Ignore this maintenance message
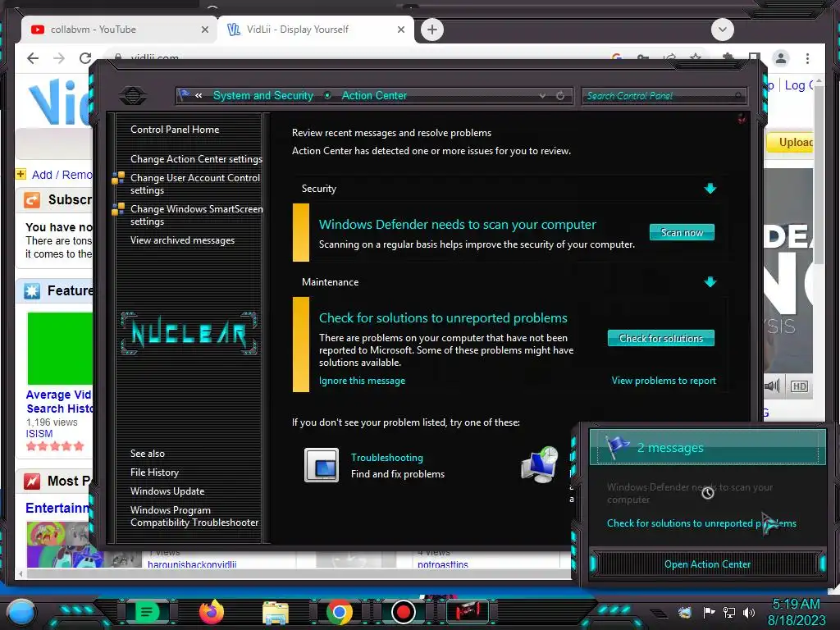The width and height of the screenshot is (840, 630). pyautogui.click(x=362, y=381)
